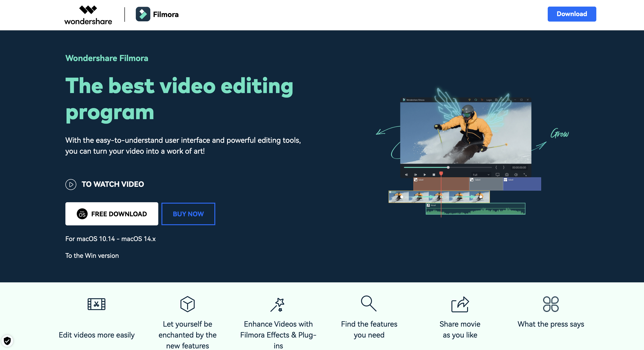Select Let yourself be enchanted tab

pyautogui.click(x=187, y=335)
